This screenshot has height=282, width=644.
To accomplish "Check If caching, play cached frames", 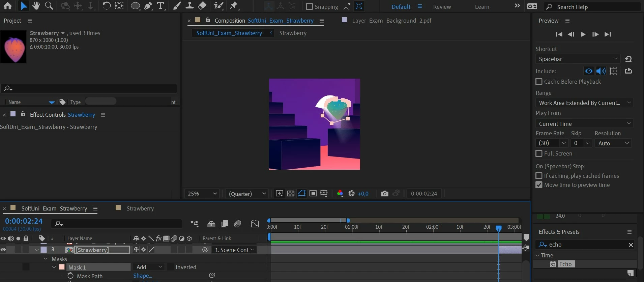I will (539, 176).
